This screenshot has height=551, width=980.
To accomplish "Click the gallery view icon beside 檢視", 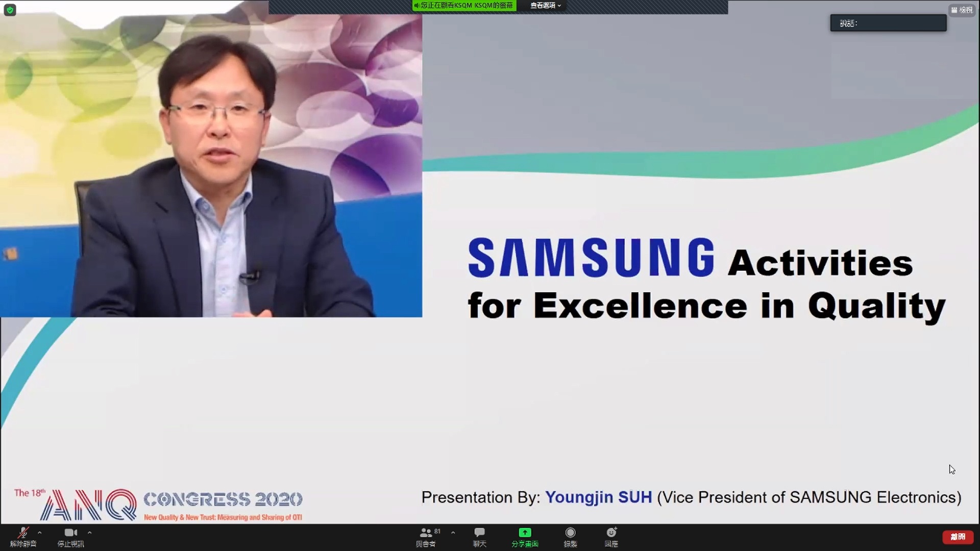I will pos(954,10).
